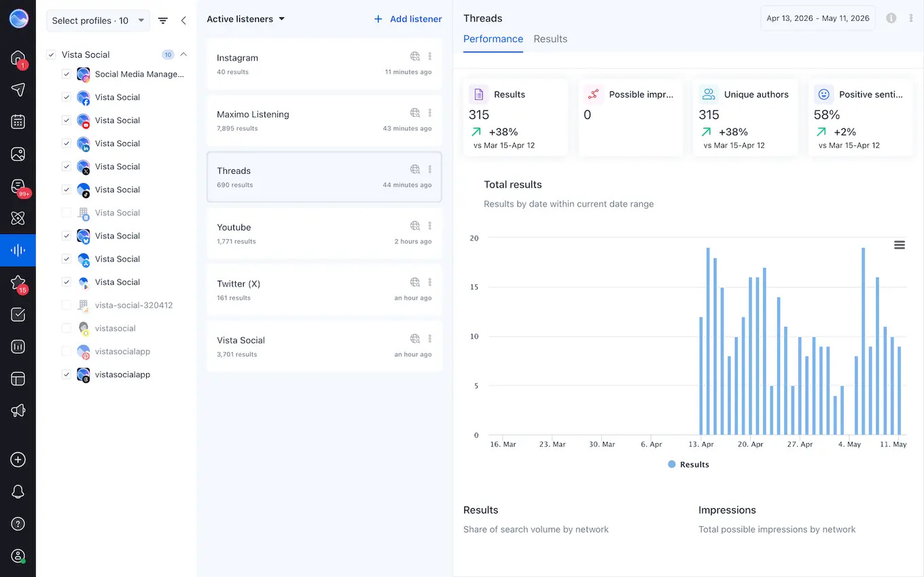Click the "Total results" chart heading
This screenshot has height=577, width=924.
(x=513, y=184)
